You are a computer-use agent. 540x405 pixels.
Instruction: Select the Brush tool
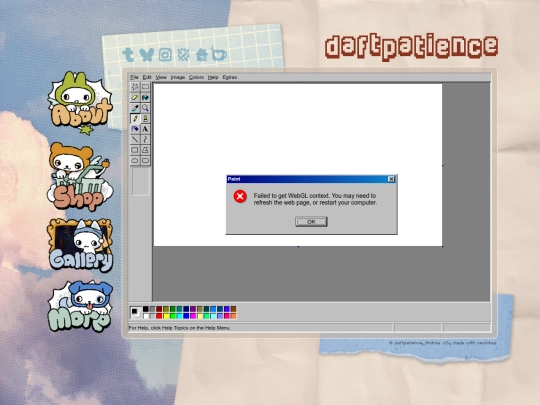pyautogui.click(x=145, y=119)
